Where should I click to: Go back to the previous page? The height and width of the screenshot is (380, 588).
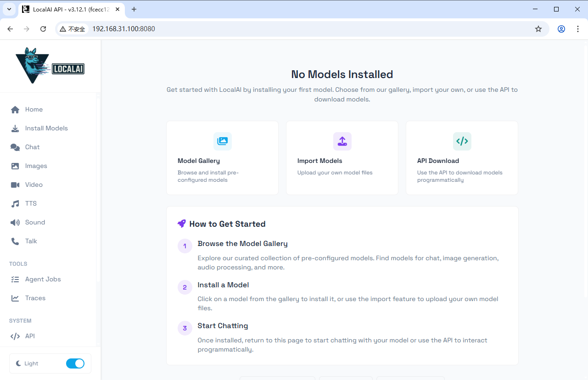tap(10, 29)
